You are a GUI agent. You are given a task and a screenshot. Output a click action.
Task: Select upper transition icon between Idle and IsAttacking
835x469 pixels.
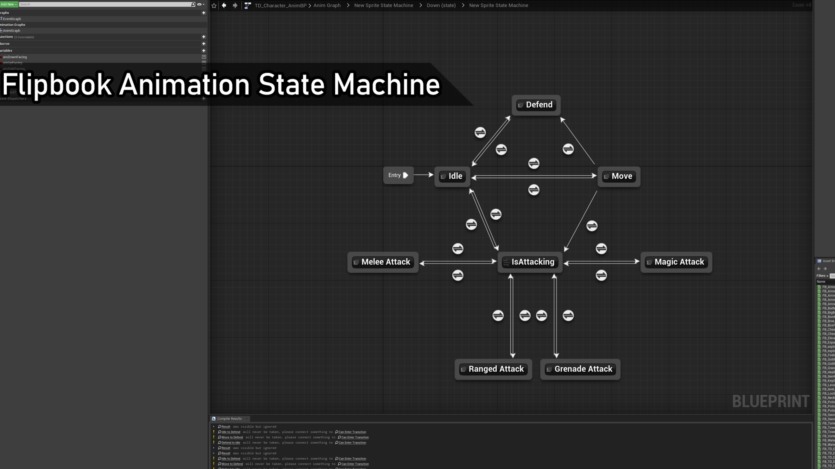496,214
